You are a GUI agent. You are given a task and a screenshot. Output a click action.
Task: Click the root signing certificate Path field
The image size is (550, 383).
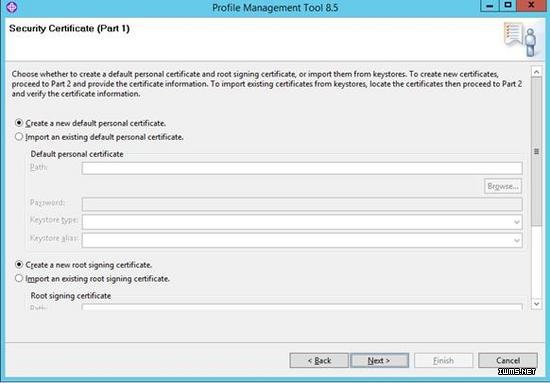(302, 308)
